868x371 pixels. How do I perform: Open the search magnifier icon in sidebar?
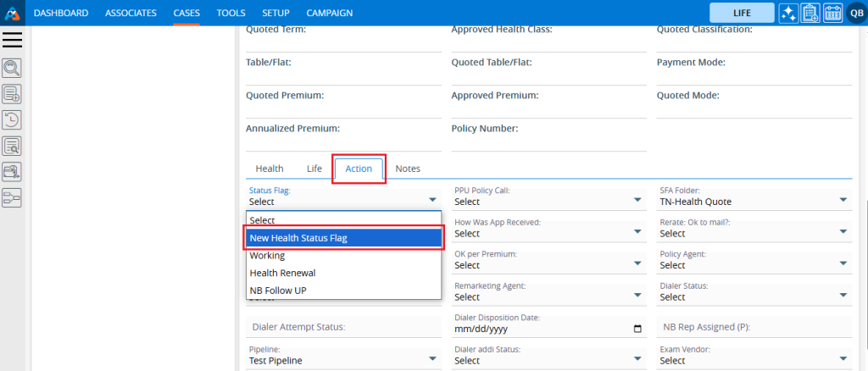pyautogui.click(x=13, y=68)
